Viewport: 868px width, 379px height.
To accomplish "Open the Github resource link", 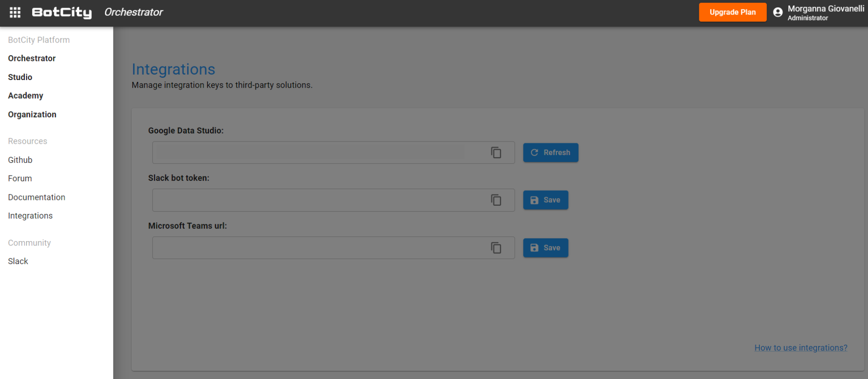I will (x=20, y=160).
